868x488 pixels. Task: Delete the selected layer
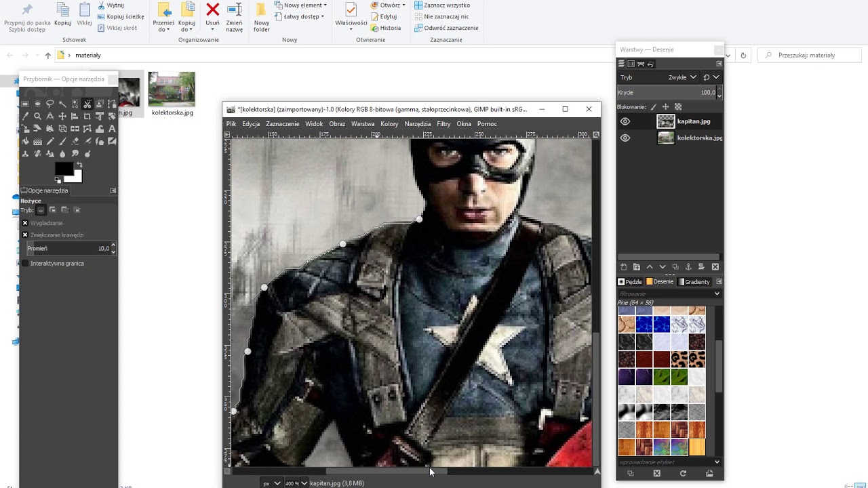715,267
